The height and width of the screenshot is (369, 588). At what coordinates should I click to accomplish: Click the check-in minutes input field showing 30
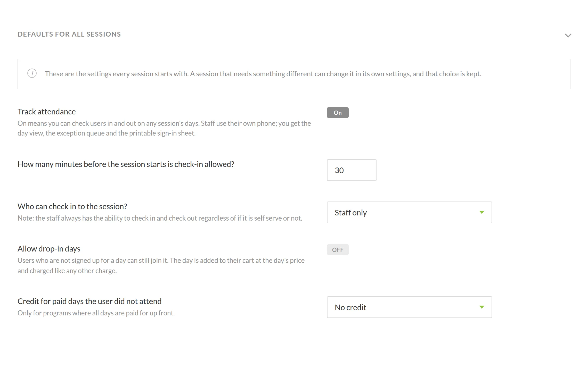point(352,170)
